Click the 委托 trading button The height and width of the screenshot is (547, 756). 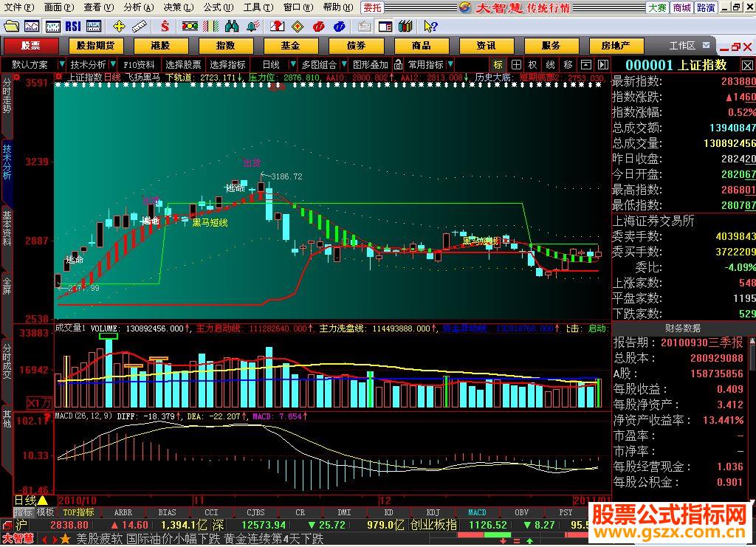click(x=372, y=7)
